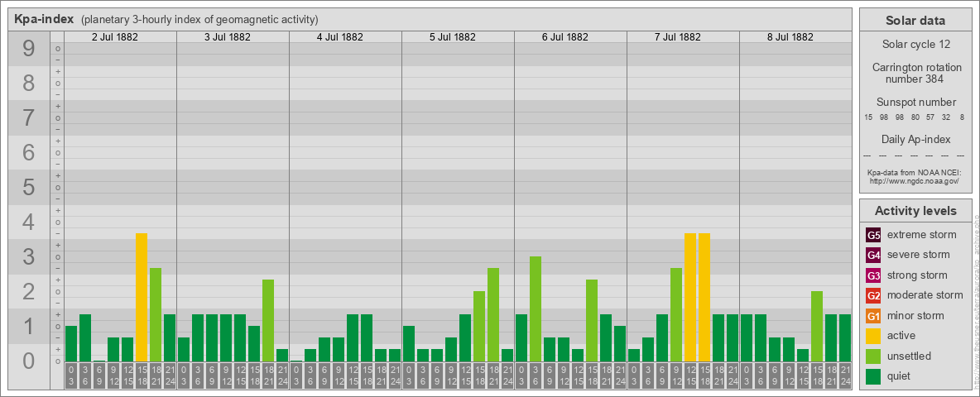Click the Kp scale number 4
The height and width of the screenshot is (397, 980).
29,222
